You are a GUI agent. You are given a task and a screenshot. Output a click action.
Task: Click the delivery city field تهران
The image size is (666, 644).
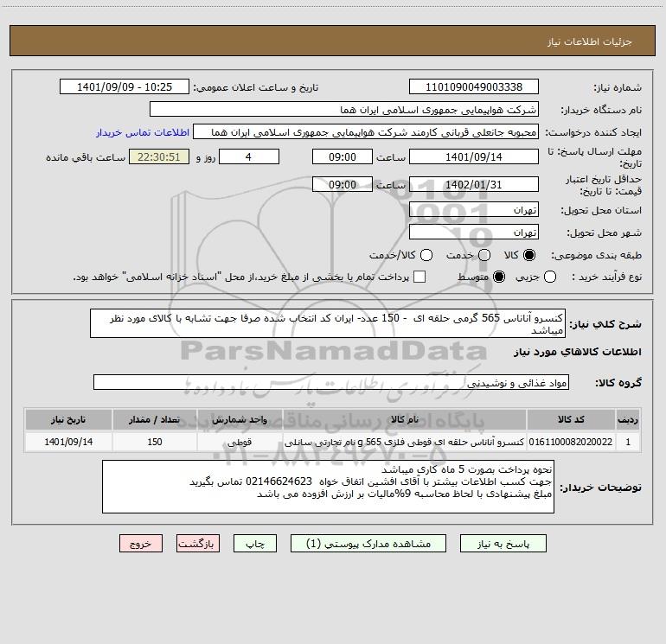point(474,233)
